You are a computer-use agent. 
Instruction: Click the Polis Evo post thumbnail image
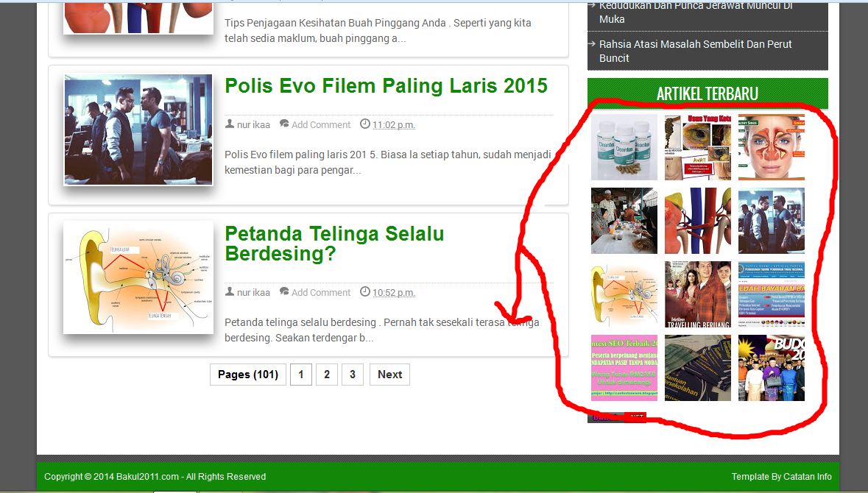138,130
